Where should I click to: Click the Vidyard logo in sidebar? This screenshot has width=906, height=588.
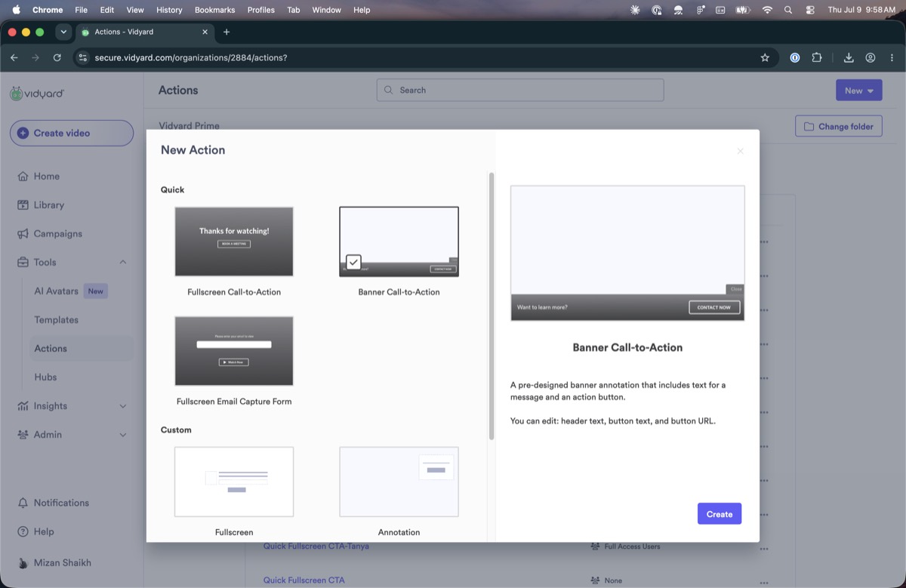[x=37, y=94]
